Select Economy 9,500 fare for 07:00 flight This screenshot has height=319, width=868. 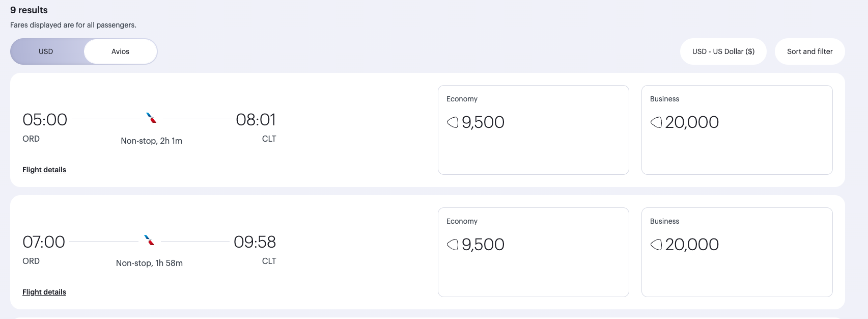(x=533, y=252)
